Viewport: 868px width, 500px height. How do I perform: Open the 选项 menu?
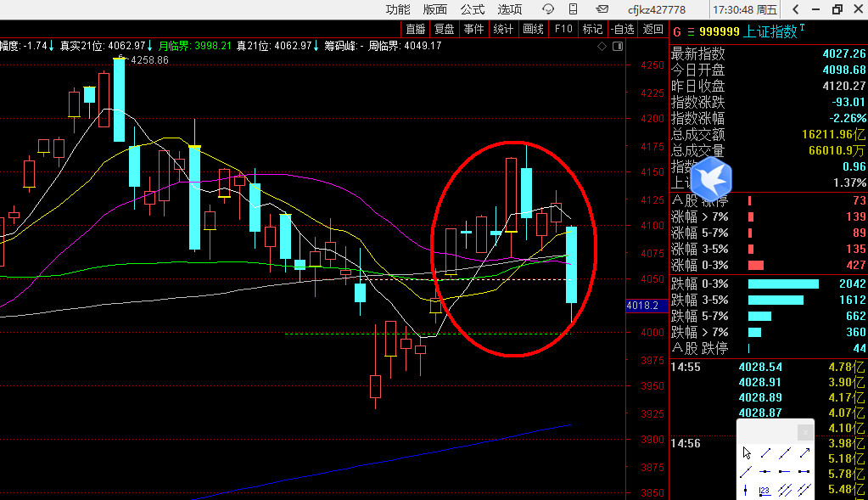[x=509, y=9]
